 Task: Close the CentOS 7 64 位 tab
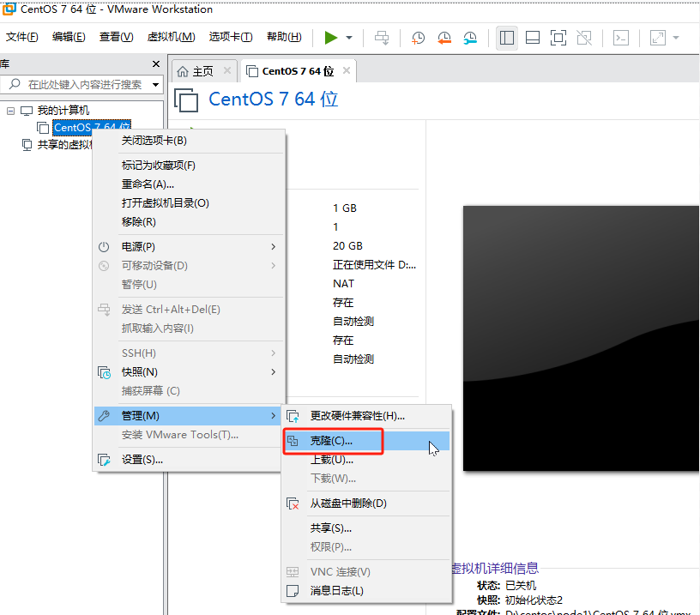point(347,70)
